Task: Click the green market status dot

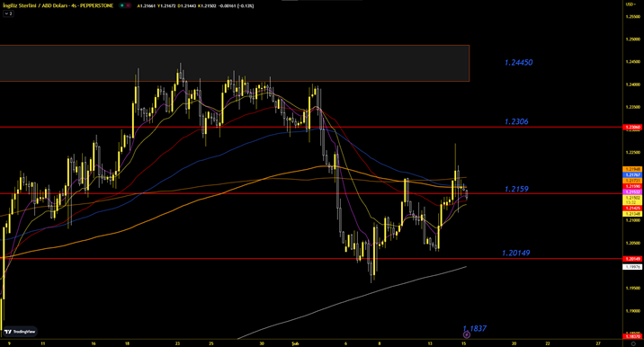Action: click(x=122, y=5)
